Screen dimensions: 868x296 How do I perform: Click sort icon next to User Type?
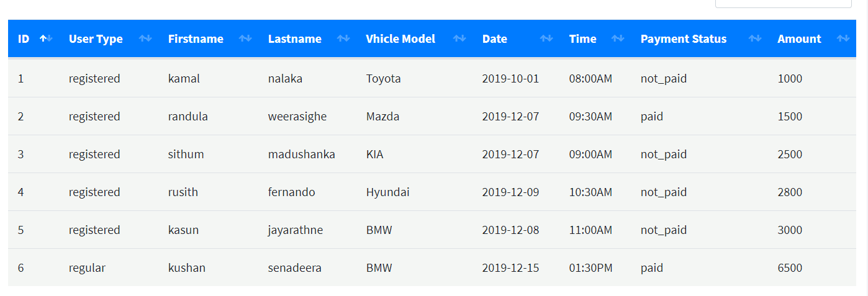click(146, 38)
